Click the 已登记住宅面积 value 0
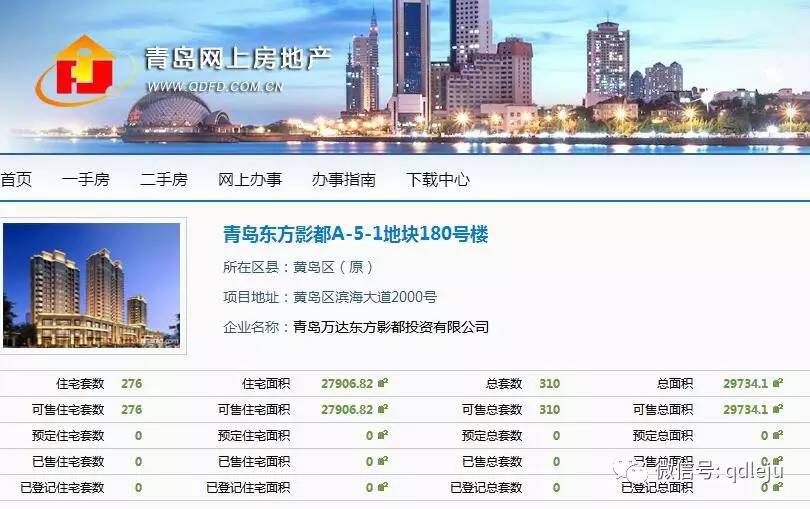The width and height of the screenshot is (810, 509). click(369, 487)
